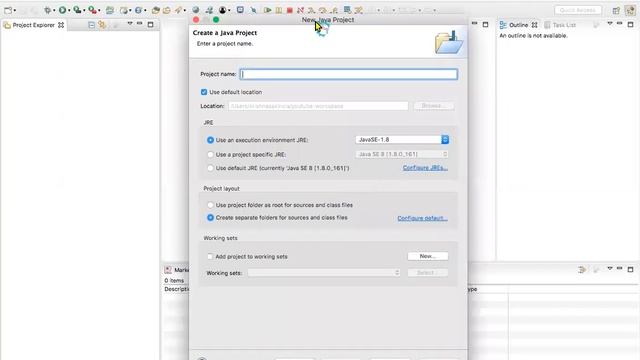Image resolution: width=640 pixels, height=360 pixels.
Task: Click the Step Over debug icon
Action: coord(323,10)
